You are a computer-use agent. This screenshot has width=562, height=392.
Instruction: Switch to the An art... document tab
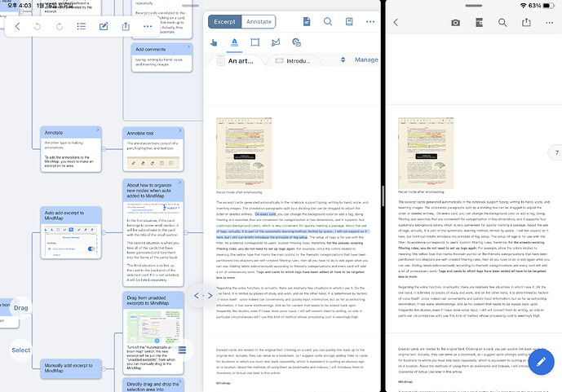pyautogui.click(x=237, y=61)
